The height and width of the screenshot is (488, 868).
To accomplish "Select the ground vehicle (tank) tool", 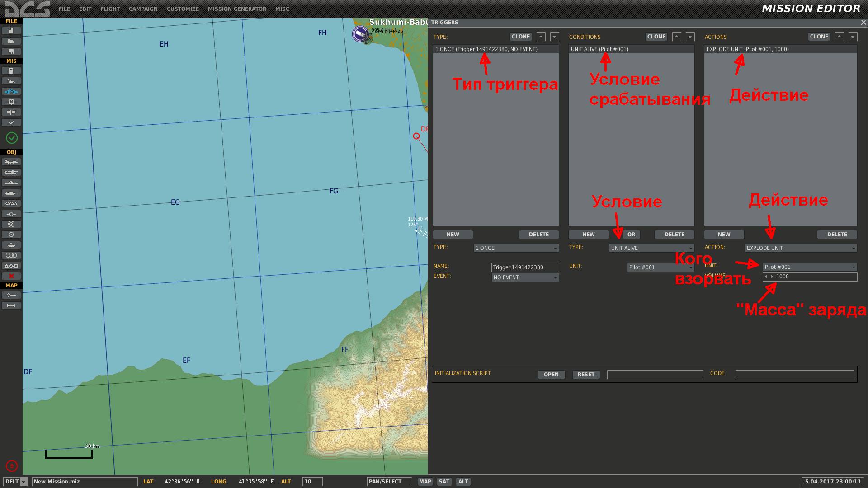I will [x=11, y=193].
